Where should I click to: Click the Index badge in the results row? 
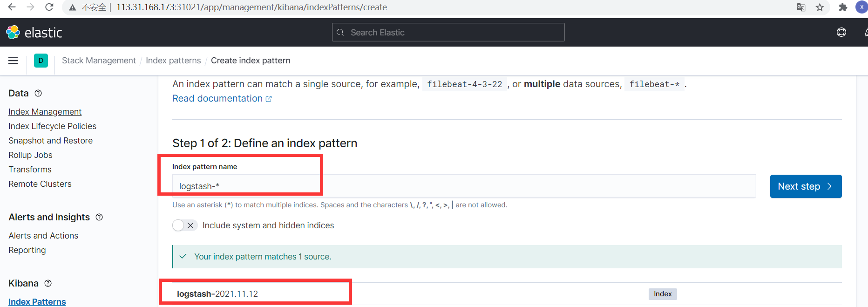tap(663, 294)
